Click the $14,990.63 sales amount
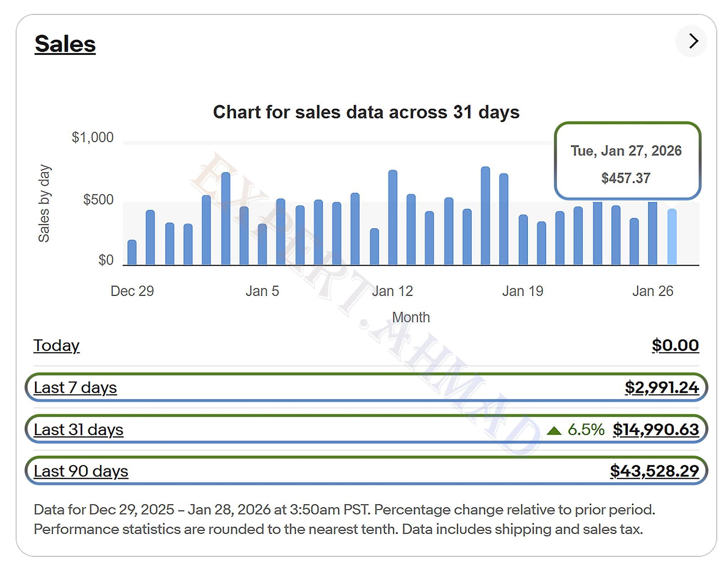Image resolution: width=728 pixels, height=567 pixels. pos(655,429)
